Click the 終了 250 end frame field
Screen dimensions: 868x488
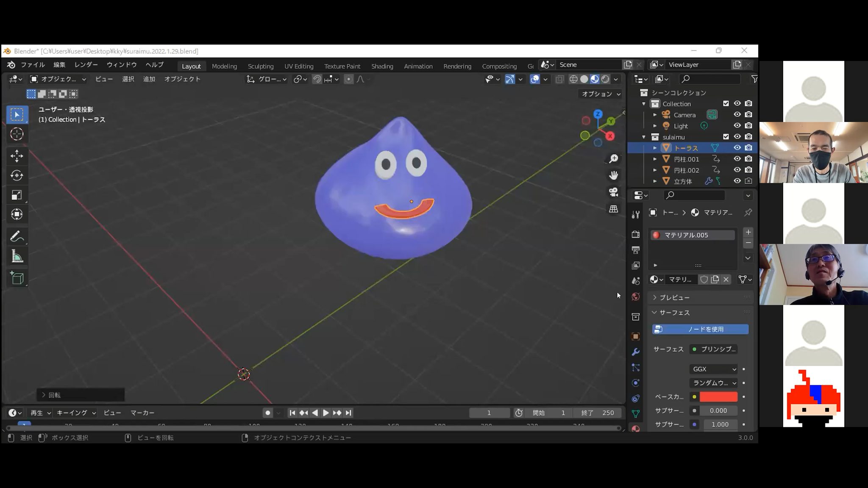pos(597,413)
